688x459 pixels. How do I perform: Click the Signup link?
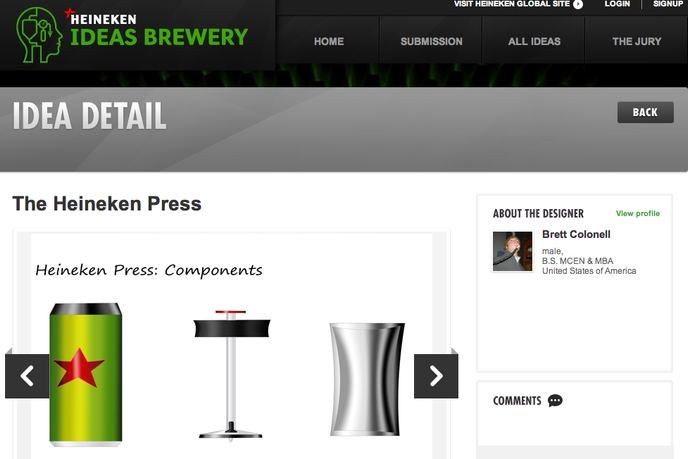668,4
